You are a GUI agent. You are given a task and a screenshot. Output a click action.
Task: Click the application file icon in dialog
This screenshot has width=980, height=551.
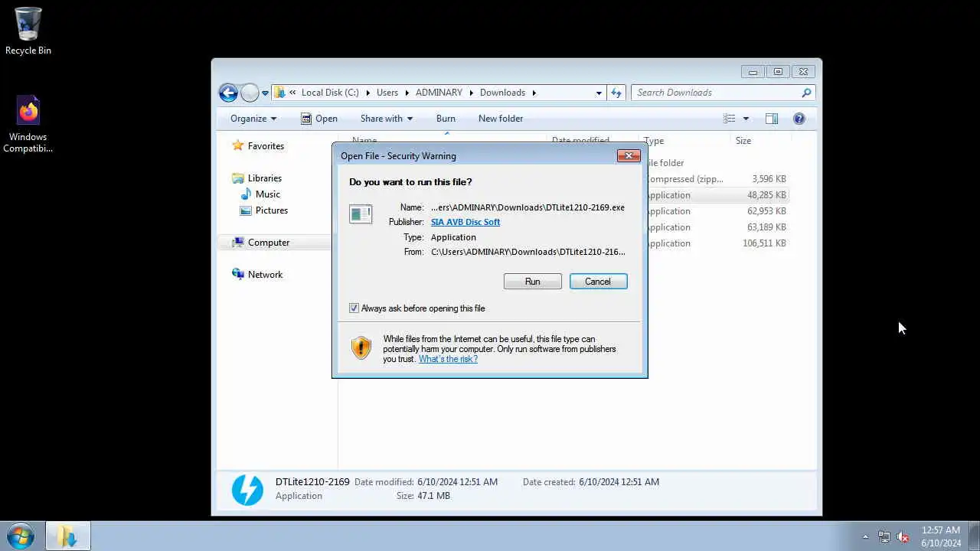click(361, 214)
